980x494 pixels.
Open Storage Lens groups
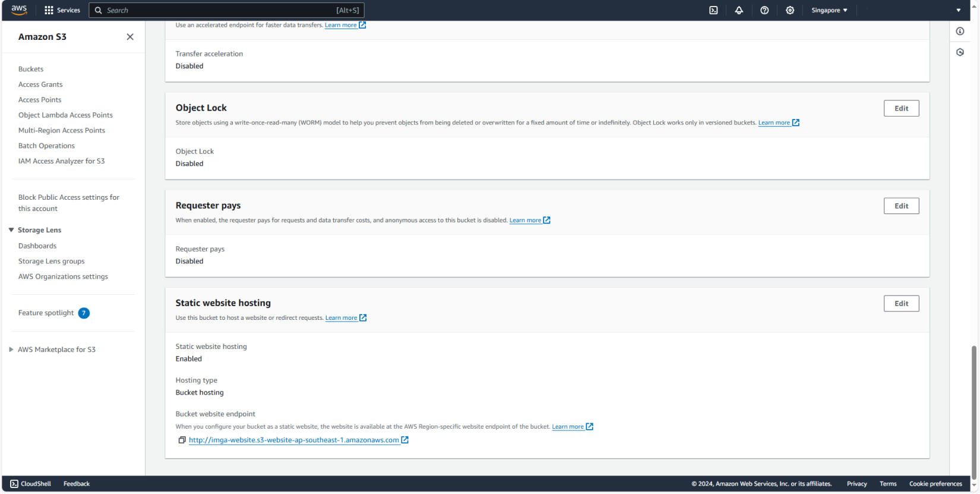pos(51,262)
